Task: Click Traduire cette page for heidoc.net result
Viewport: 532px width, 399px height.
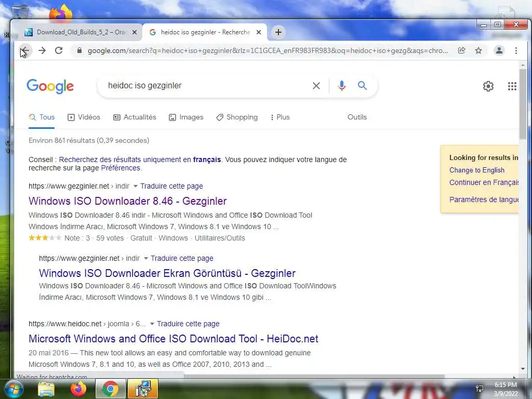Action: tap(188, 324)
